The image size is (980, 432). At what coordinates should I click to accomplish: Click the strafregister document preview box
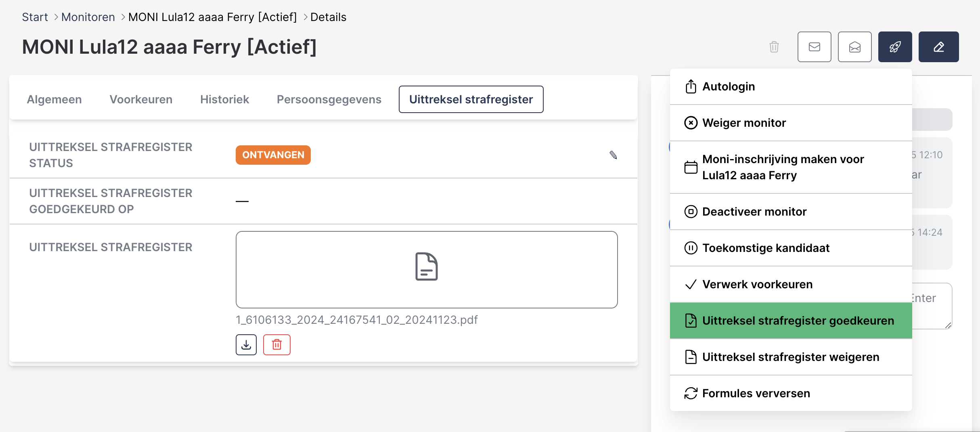427,269
